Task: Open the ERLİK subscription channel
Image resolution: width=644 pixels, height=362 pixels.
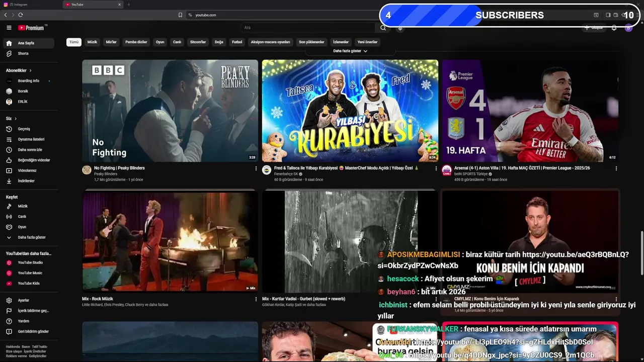Action: pyautogui.click(x=29, y=102)
